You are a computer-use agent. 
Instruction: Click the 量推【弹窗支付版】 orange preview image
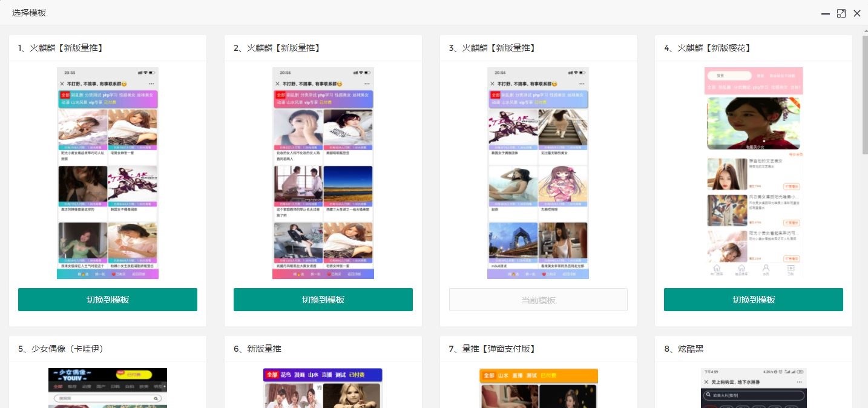(x=538, y=387)
